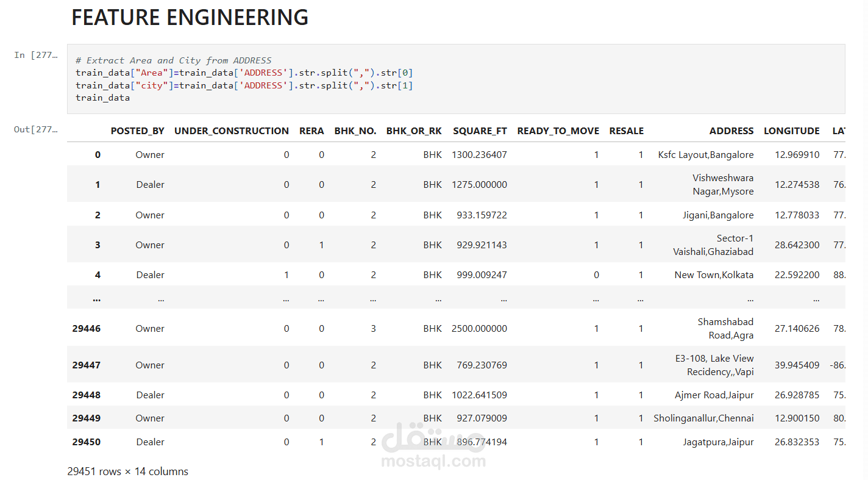Click the FEATURE ENGINEERING heading
This screenshot has width=868, height=480.
click(x=190, y=17)
